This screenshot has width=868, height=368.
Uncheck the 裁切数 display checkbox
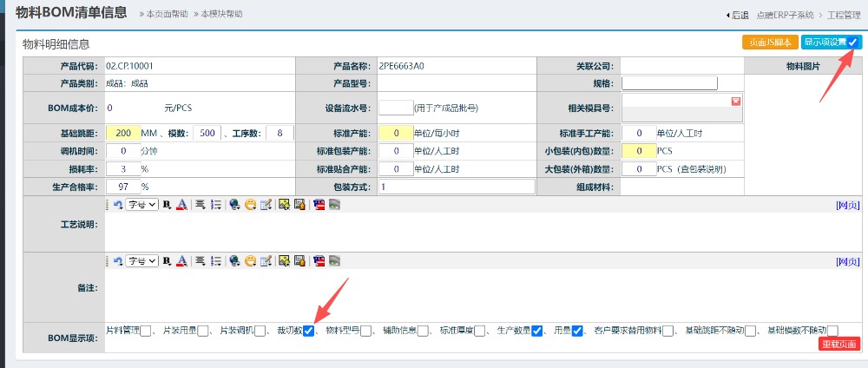(x=308, y=331)
